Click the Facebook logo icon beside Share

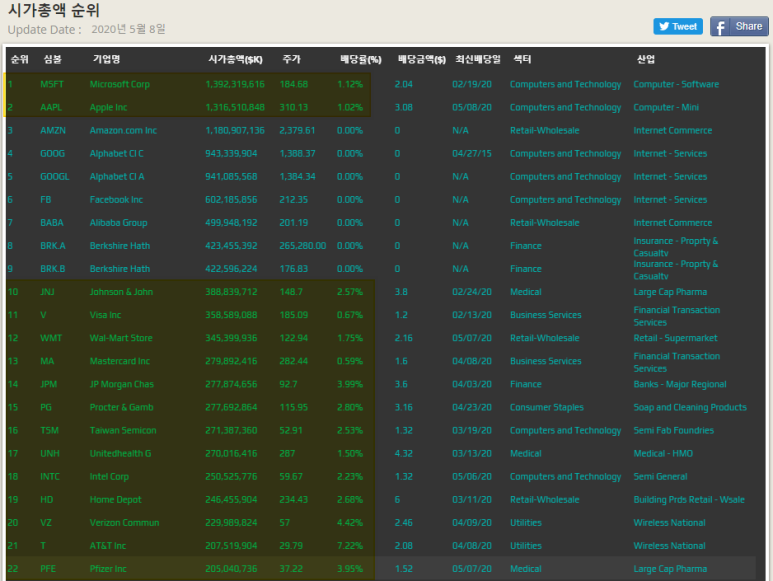(x=721, y=27)
